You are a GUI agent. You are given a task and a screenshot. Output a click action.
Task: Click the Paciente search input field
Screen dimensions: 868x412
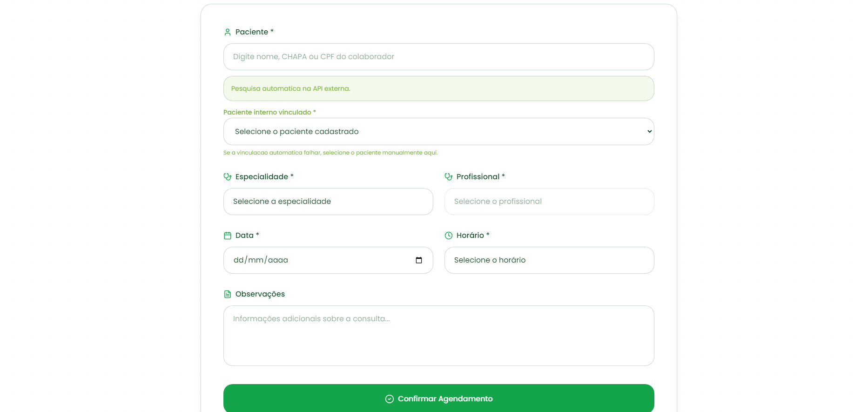[439, 57]
